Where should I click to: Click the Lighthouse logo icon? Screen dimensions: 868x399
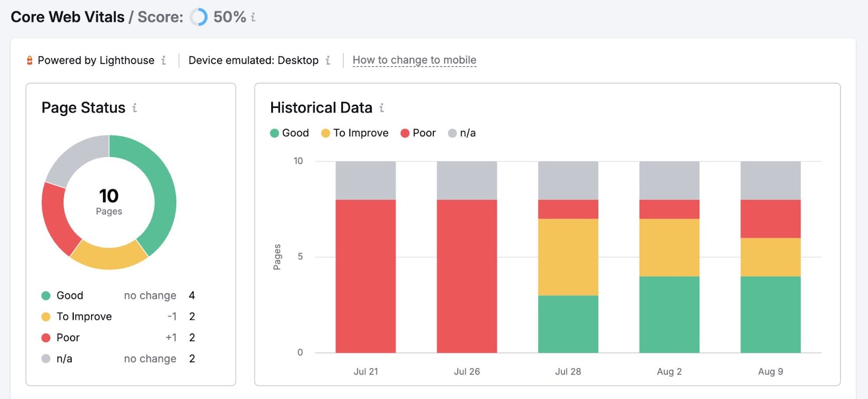tap(30, 60)
